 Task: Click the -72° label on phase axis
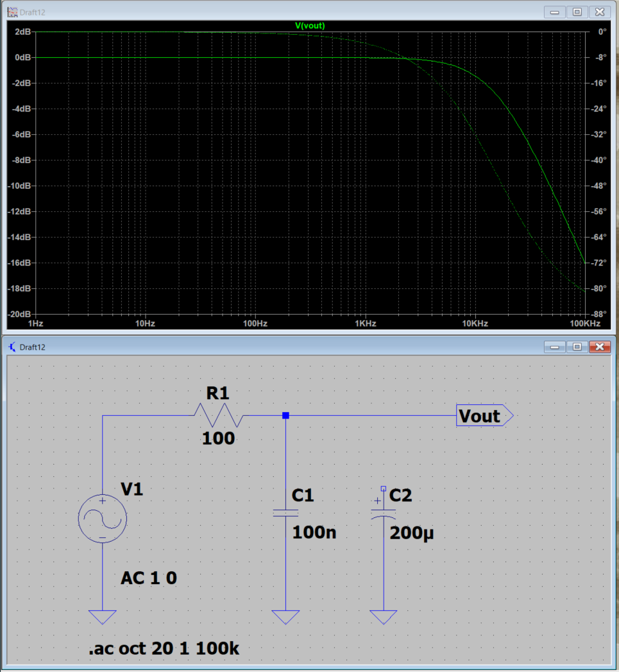click(x=600, y=263)
